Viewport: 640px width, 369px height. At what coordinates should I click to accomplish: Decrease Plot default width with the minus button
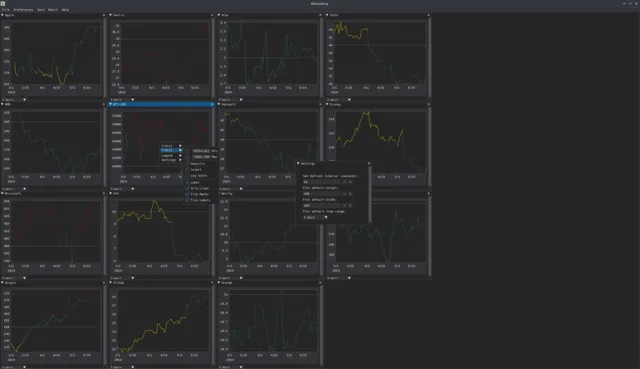point(344,206)
